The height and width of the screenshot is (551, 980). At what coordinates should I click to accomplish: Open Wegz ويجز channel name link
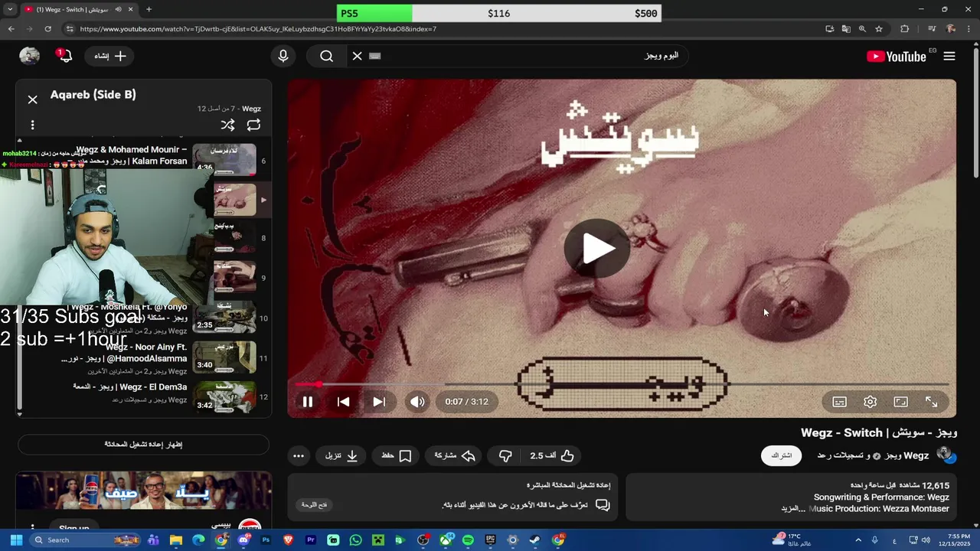906,455
